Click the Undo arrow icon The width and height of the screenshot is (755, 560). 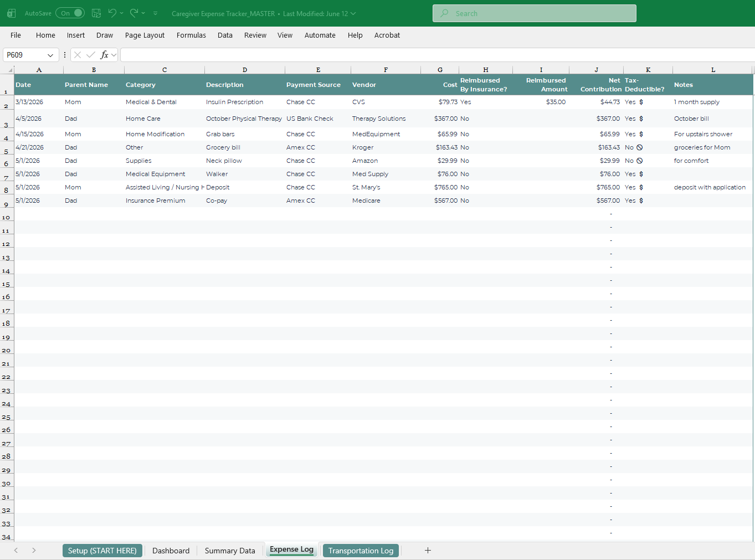tap(112, 13)
